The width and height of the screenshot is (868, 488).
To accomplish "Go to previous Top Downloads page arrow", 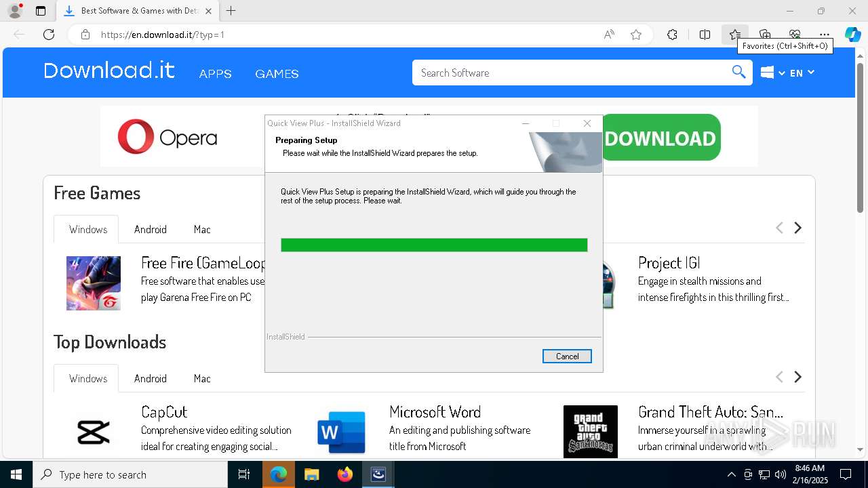I will click(779, 377).
